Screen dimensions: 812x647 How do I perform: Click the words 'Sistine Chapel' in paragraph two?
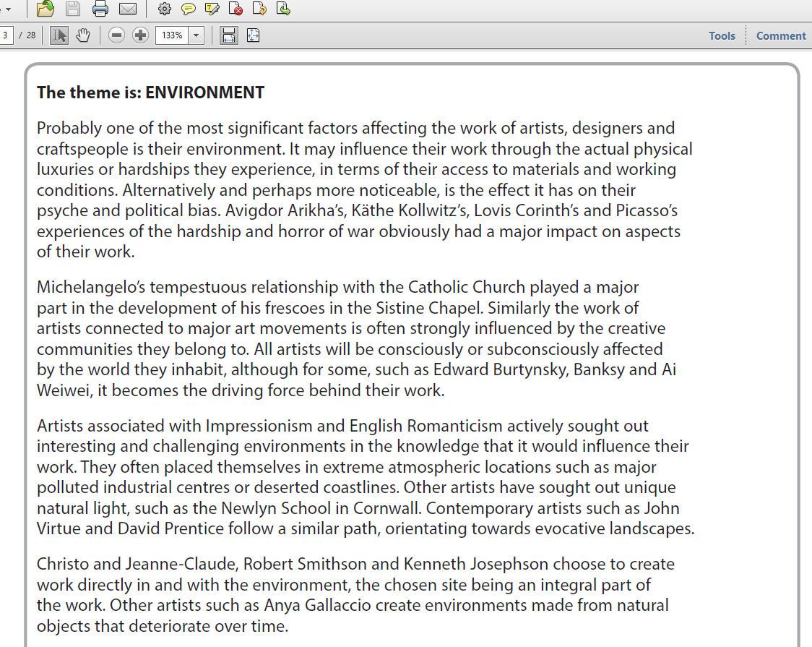(x=429, y=308)
